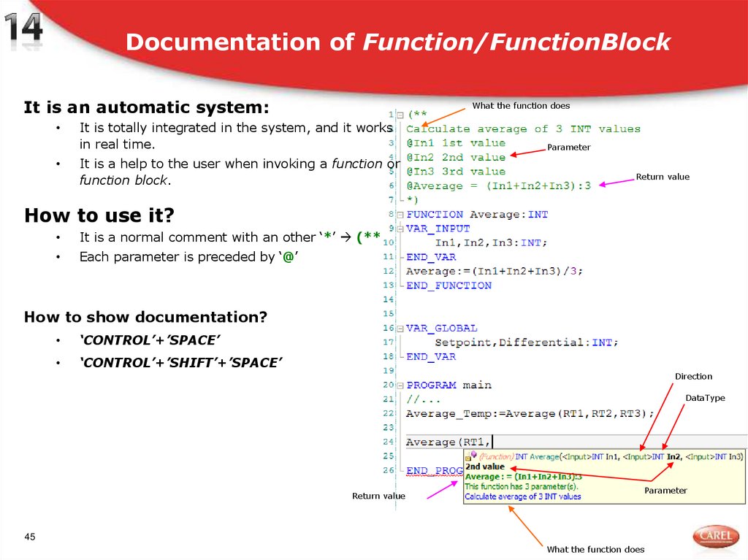
Task: Click the small yellow box icon in the tooltip
Action: (x=467, y=457)
